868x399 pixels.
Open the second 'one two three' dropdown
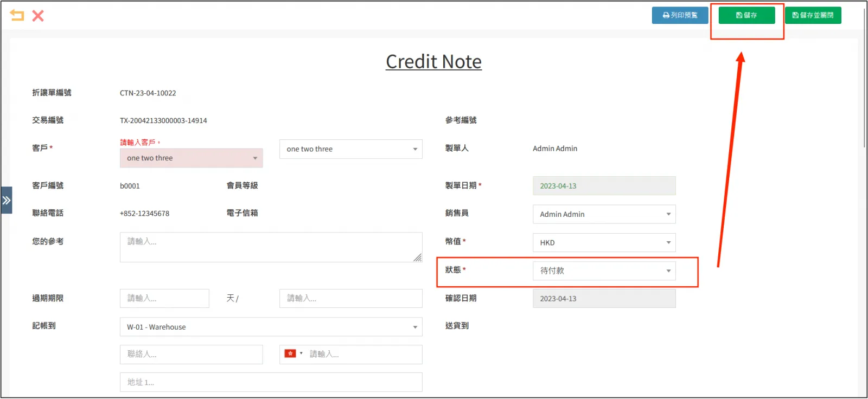[350, 149]
